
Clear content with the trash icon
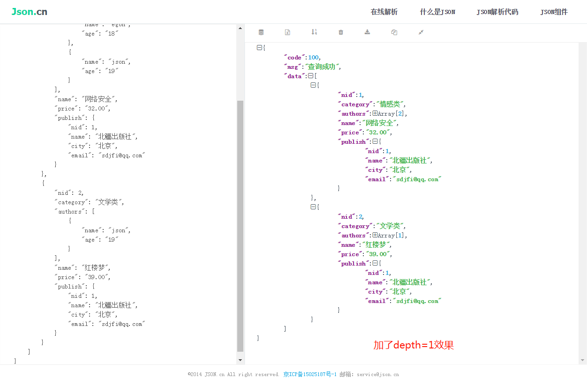coord(341,32)
